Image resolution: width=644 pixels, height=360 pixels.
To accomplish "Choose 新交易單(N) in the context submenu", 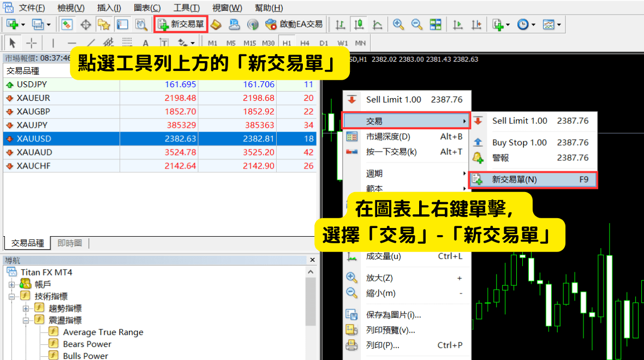I will 532,179.
